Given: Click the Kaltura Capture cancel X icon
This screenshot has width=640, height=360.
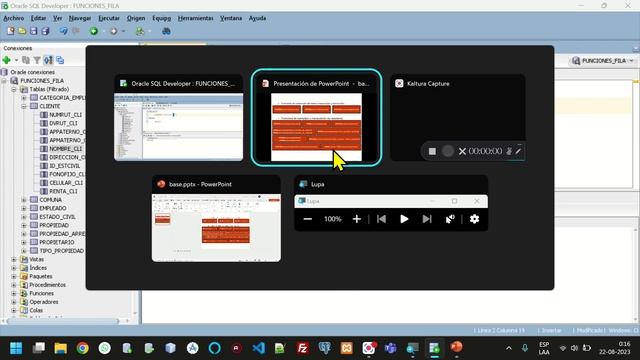Looking at the screenshot, I should point(462,151).
